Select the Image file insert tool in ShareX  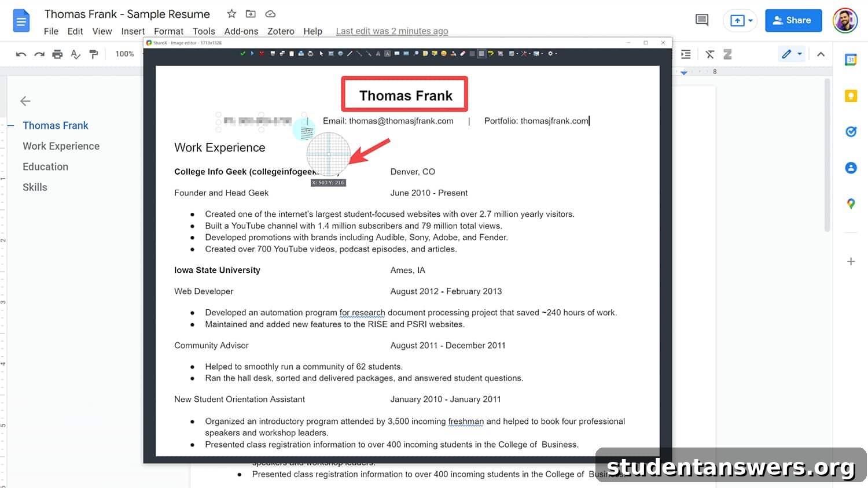point(425,53)
